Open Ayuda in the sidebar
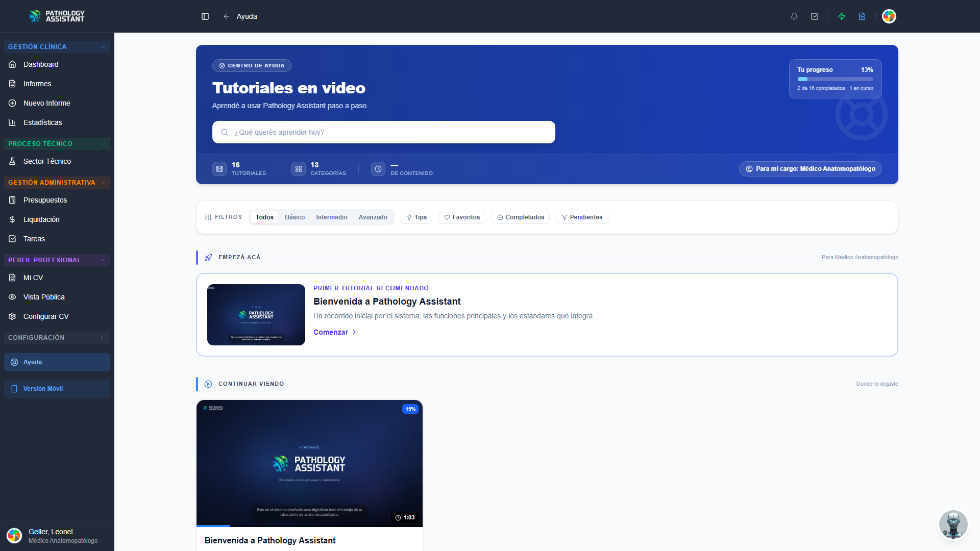Viewport: 980px width, 551px height. click(57, 362)
